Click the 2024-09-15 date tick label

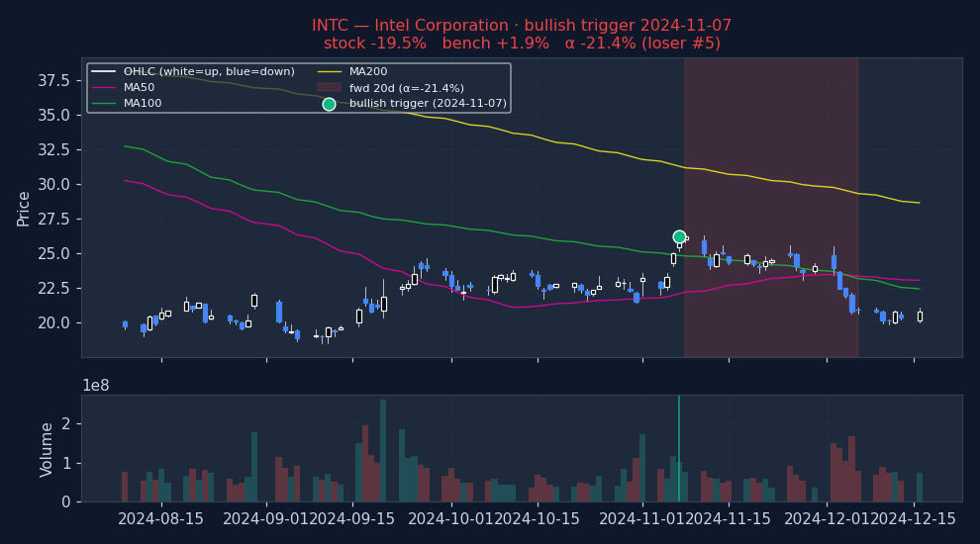[351, 519]
